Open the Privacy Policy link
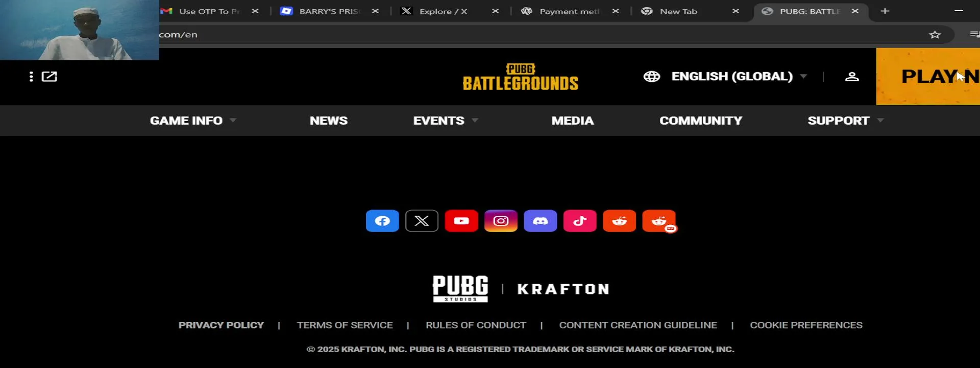Screen dimensions: 980x368 click(x=221, y=325)
